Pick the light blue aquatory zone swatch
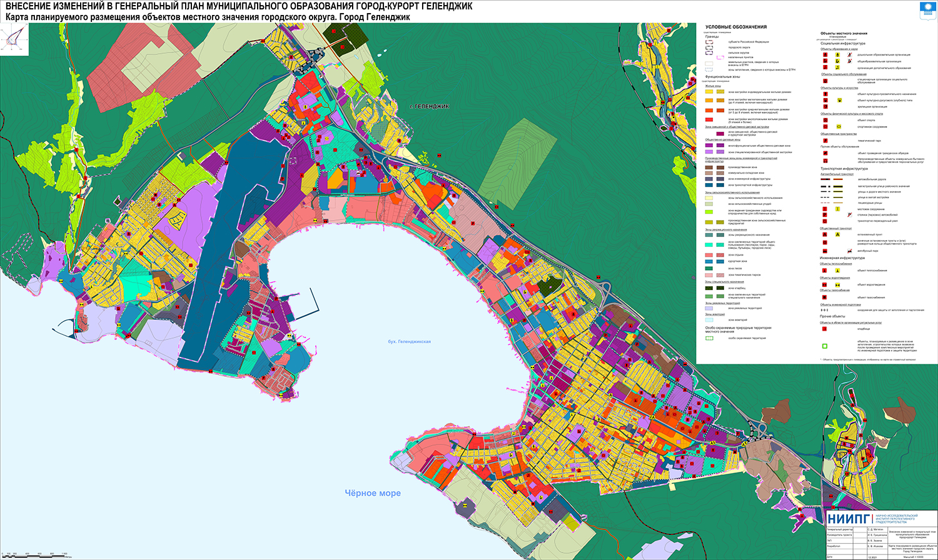This screenshot has width=938, height=560. pyautogui.click(x=710, y=319)
